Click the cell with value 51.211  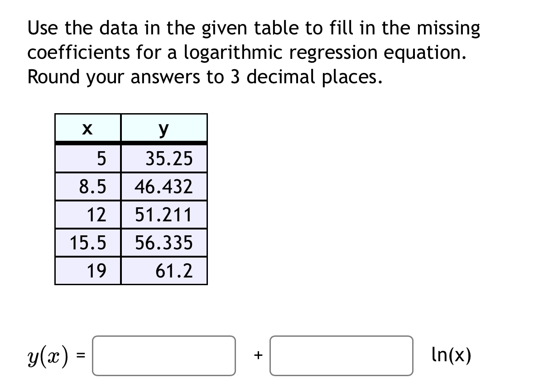point(164,215)
